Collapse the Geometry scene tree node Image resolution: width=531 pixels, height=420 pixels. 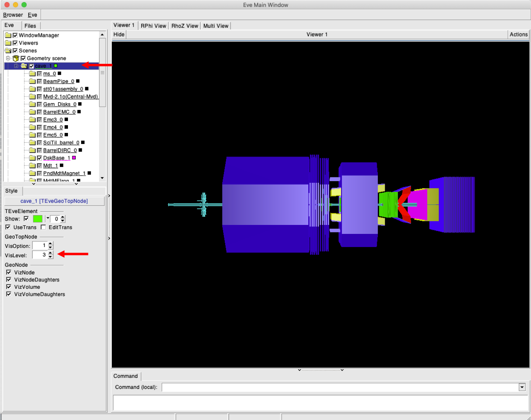click(x=8, y=58)
